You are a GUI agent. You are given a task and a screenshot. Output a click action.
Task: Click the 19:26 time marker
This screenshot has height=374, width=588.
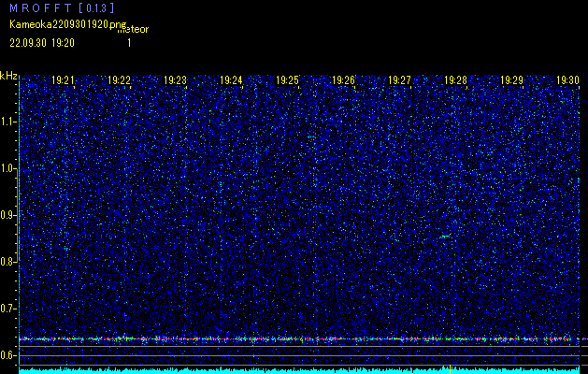343,80
